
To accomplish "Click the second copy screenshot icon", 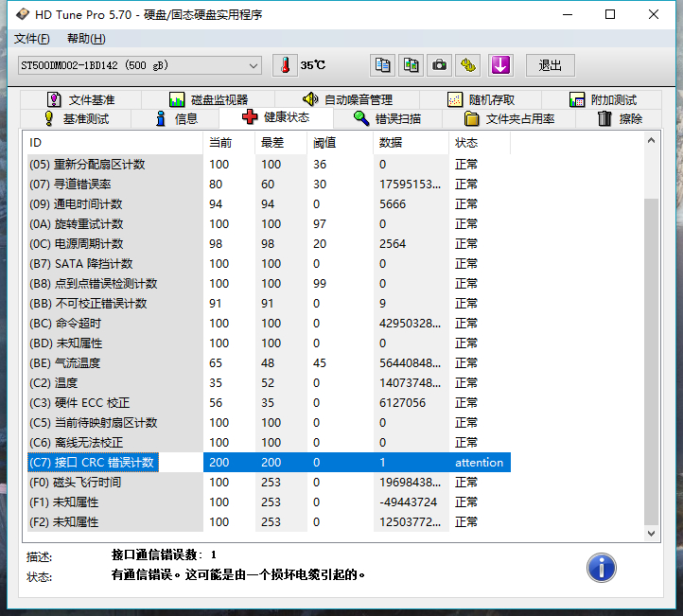I will 411,66.
